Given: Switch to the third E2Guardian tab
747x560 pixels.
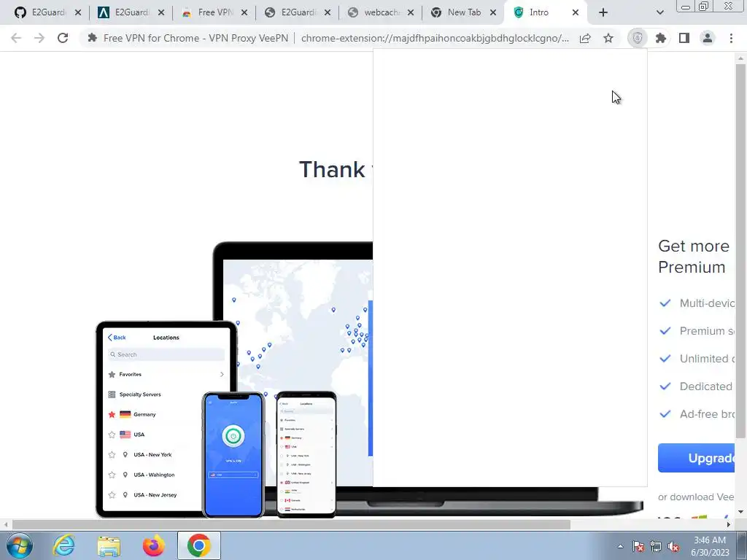Looking at the screenshot, I should pos(290,12).
